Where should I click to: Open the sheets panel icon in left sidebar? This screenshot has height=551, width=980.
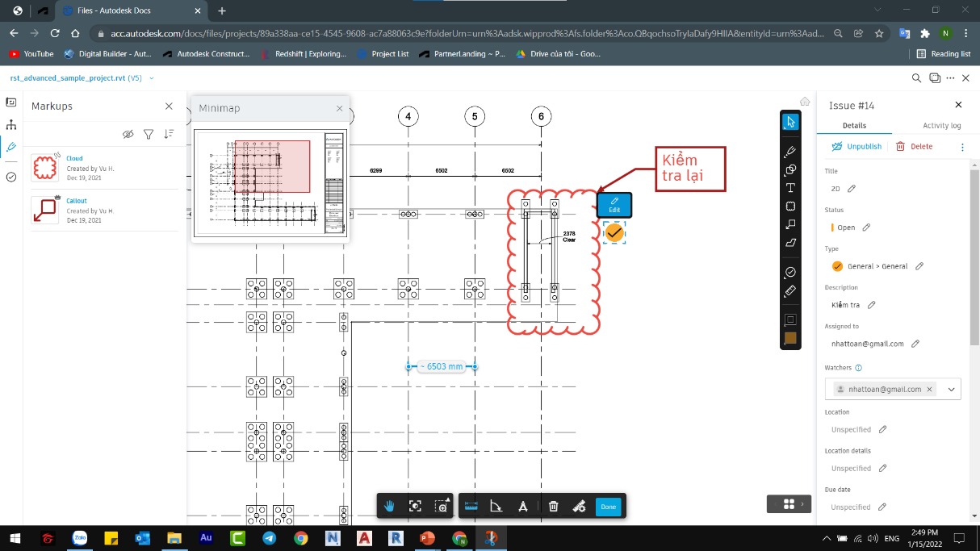11,102
